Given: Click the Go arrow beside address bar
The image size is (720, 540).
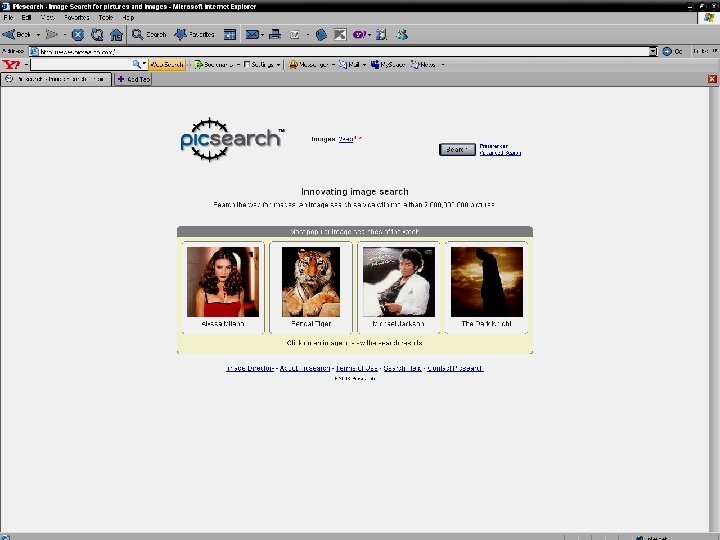Looking at the screenshot, I should (667, 51).
